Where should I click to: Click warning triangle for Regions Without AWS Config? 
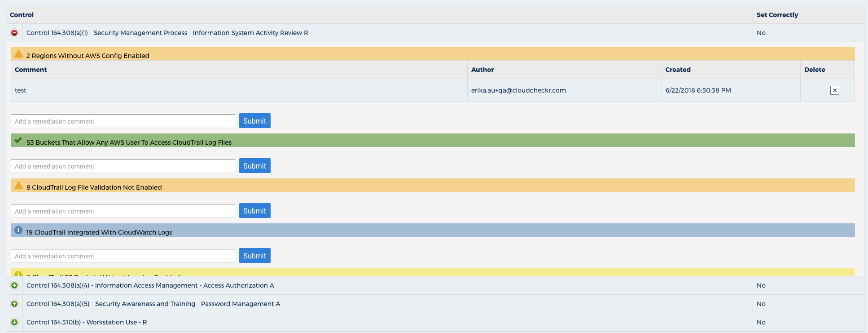[18, 54]
